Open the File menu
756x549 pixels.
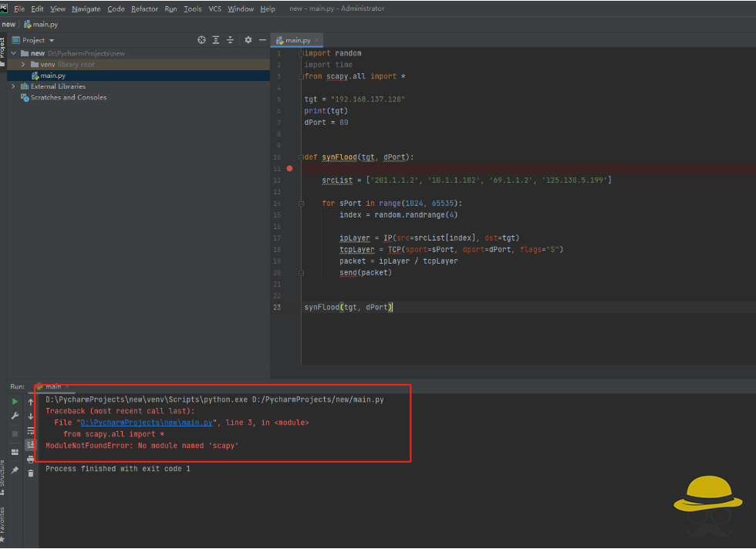click(x=19, y=8)
